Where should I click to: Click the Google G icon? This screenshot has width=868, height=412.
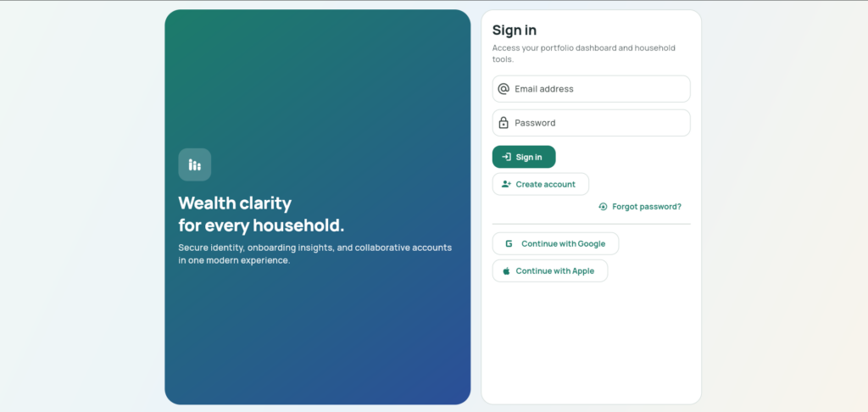click(x=509, y=243)
